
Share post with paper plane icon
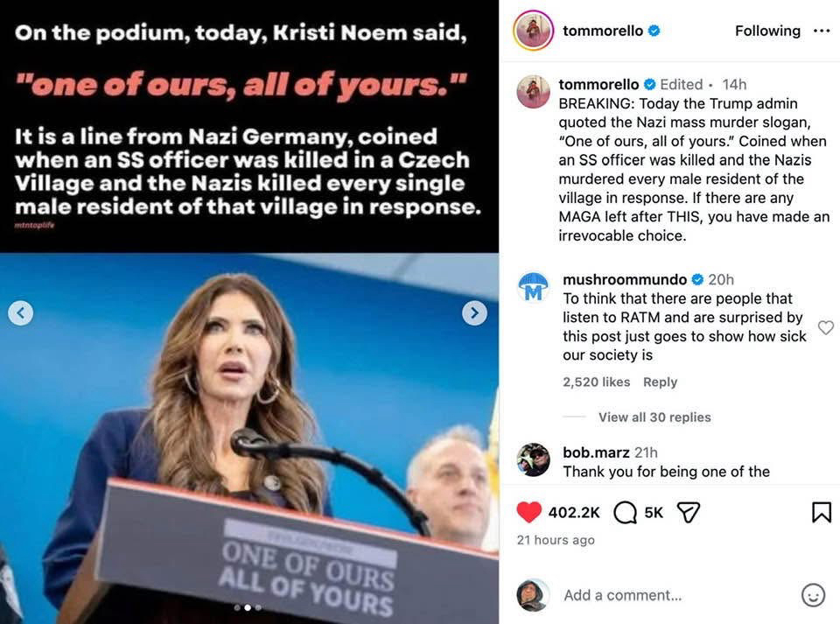689,512
